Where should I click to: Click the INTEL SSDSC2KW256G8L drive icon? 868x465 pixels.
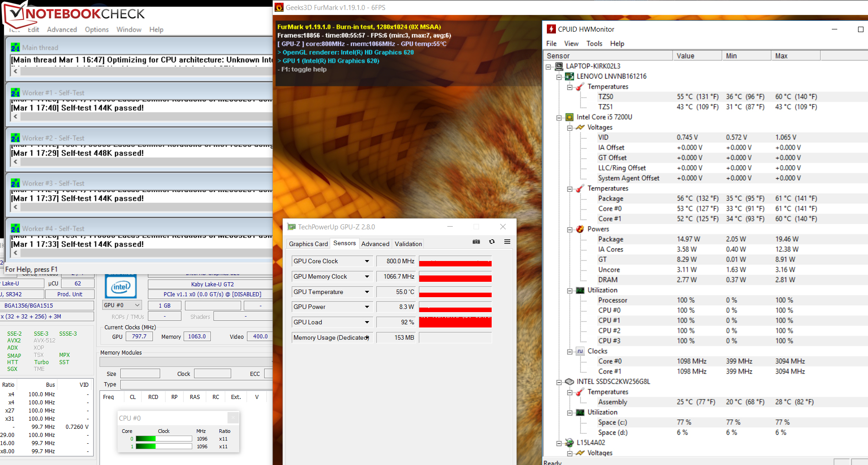point(569,382)
